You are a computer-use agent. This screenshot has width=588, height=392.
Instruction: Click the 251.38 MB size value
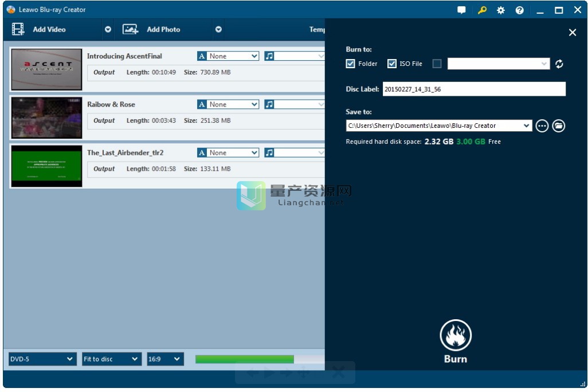(215, 120)
